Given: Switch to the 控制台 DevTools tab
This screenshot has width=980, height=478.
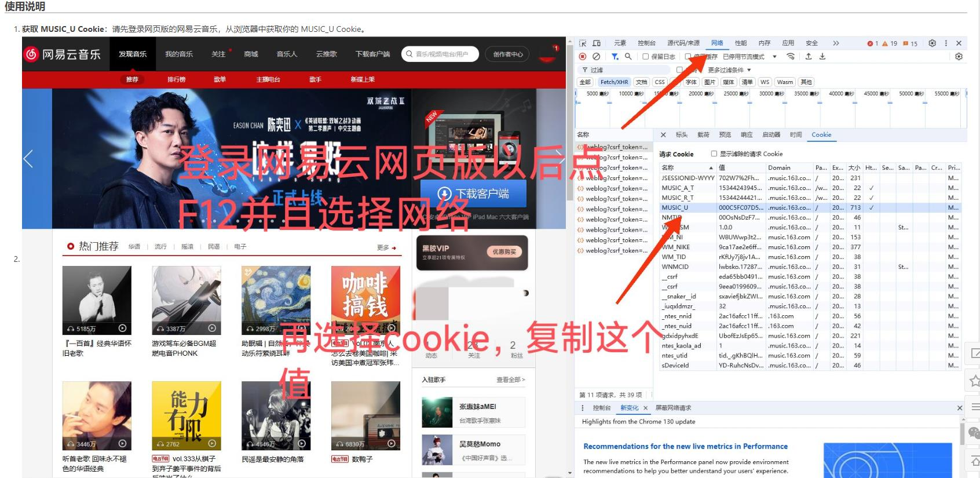Looking at the screenshot, I should 646,43.
